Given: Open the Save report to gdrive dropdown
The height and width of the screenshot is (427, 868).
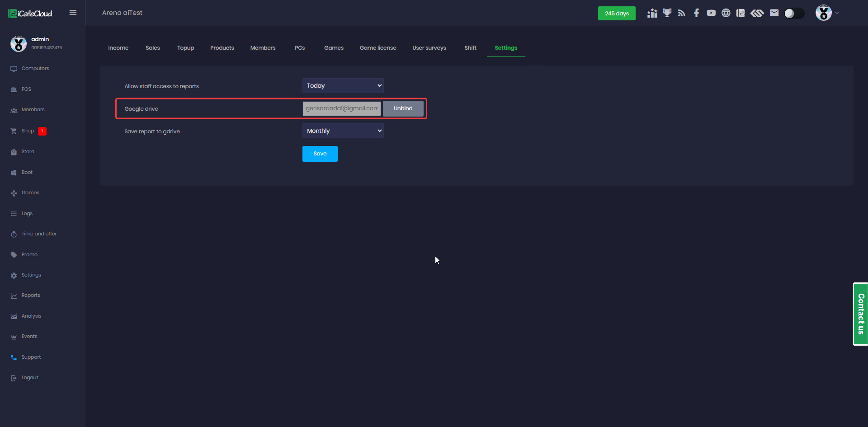Looking at the screenshot, I should pyautogui.click(x=343, y=131).
